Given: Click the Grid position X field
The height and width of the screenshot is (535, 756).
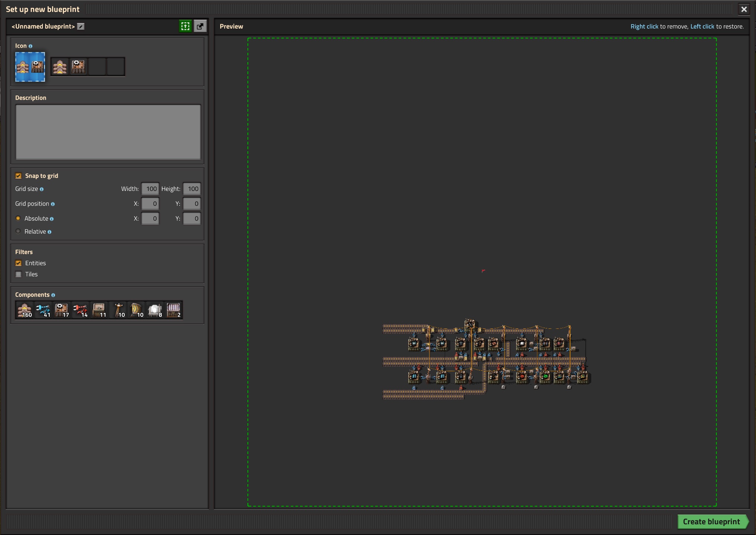Looking at the screenshot, I should pos(150,204).
